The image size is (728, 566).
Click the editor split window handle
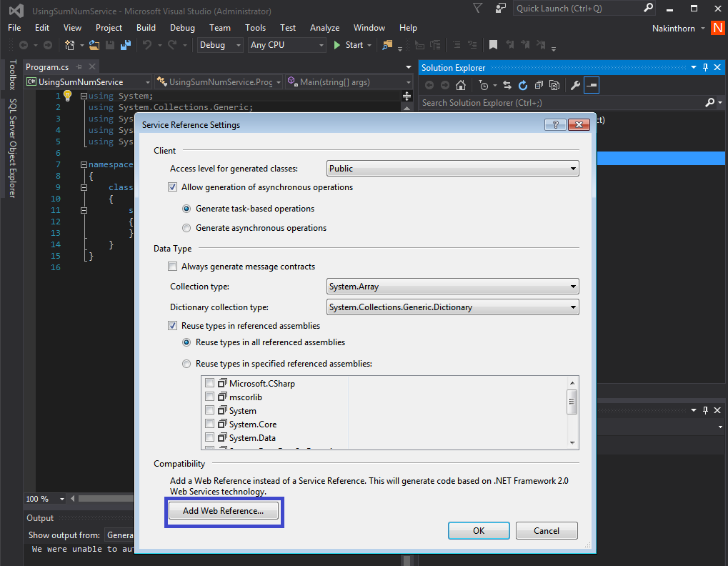[x=407, y=96]
